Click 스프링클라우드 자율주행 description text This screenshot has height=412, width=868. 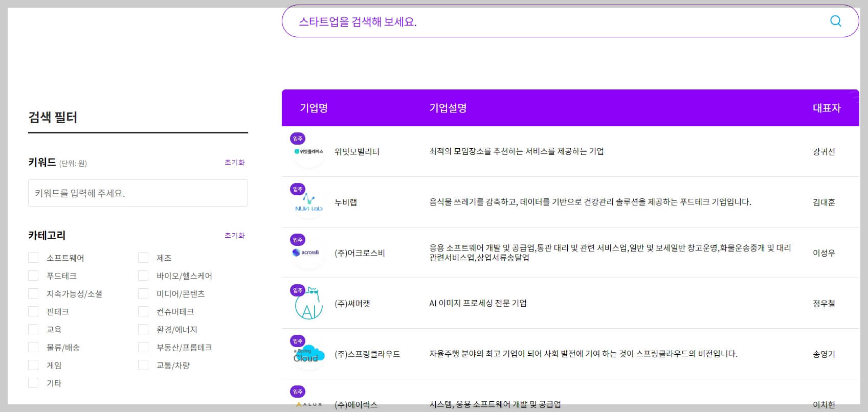coord(583,354)
